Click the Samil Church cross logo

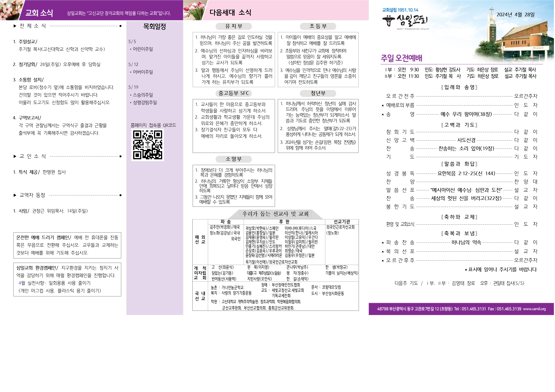(x=388, y=21)
